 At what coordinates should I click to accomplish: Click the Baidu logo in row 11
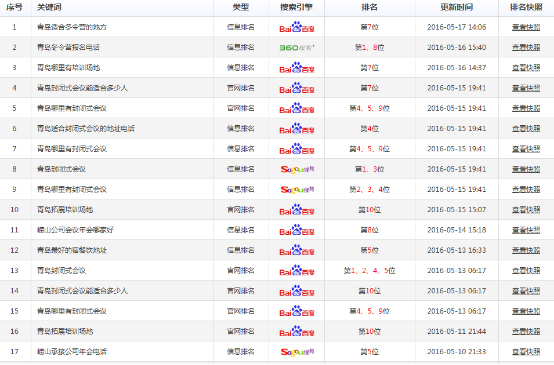pyautogui.click(x=296, y=230)
